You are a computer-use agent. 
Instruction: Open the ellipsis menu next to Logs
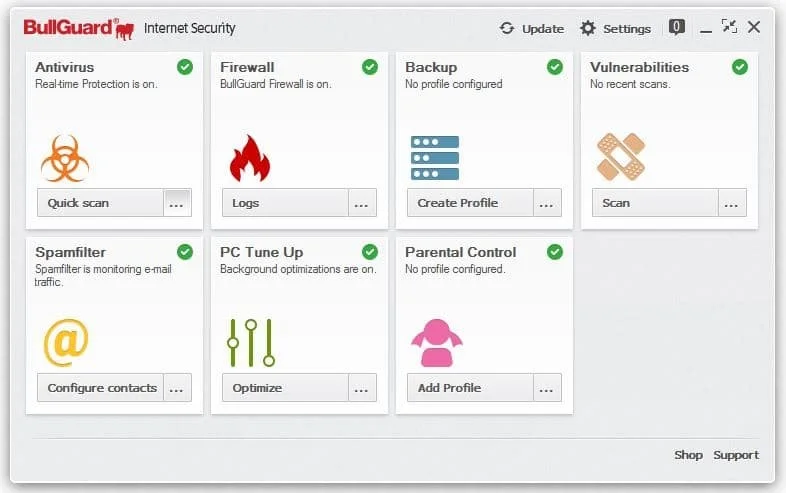click(362, 203)
